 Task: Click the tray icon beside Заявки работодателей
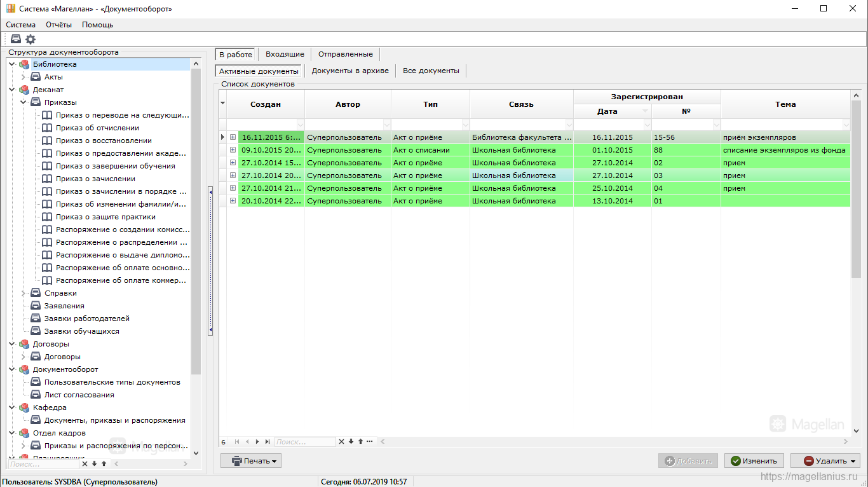pos(36,319)
